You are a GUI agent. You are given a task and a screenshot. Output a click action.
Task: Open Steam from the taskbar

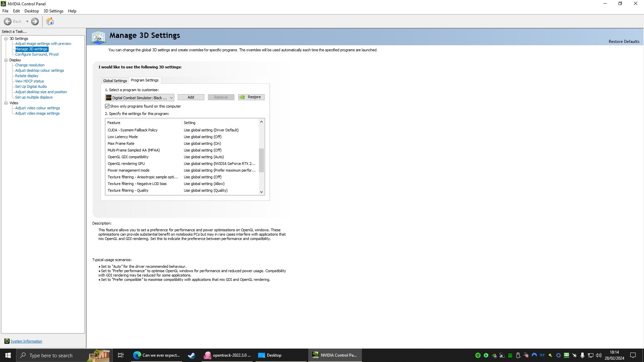point(192,355)
